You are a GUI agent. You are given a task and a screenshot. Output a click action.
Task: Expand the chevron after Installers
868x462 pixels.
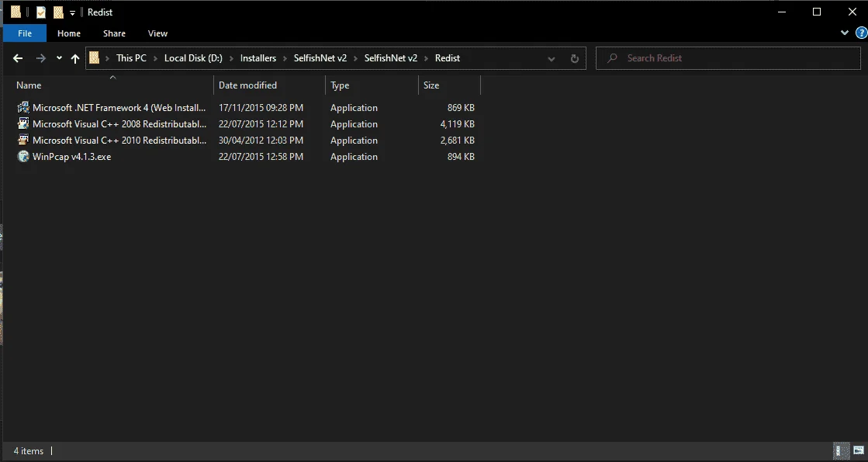pyautogui.click(x=285, y=58)
